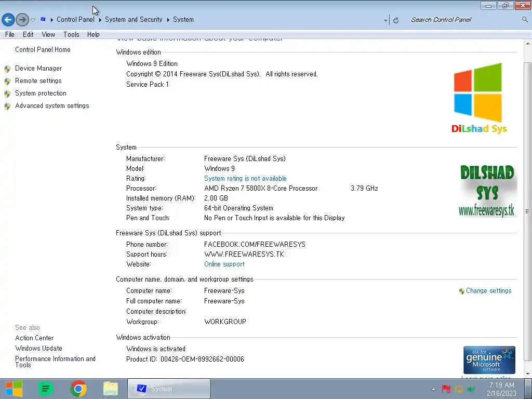This screenshot has height=399, width=532.
Task: Open Advanced system settings
Action: click(x=52, y=106)
